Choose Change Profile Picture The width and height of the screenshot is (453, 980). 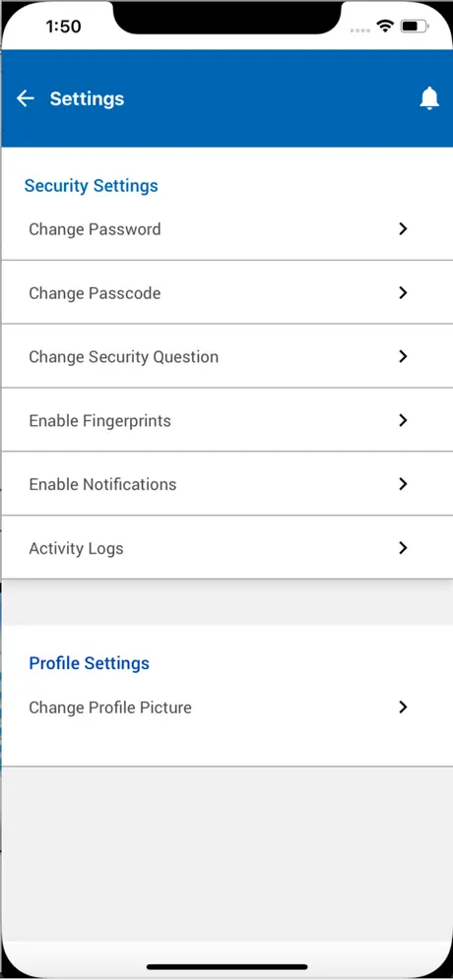pyautogui.click(x=226, y=707)
